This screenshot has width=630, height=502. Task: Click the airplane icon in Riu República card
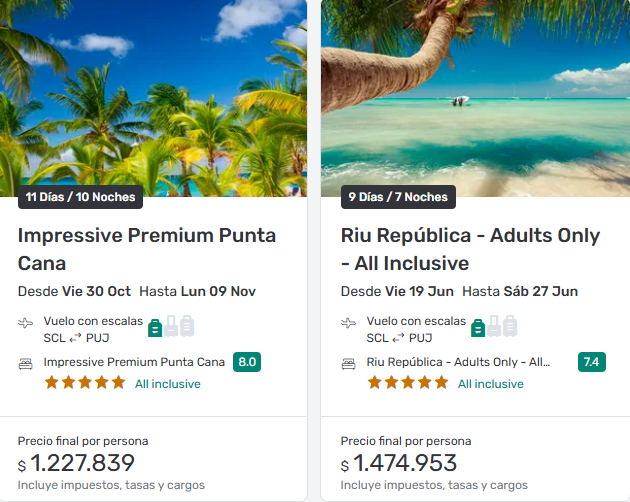point(349,323)
